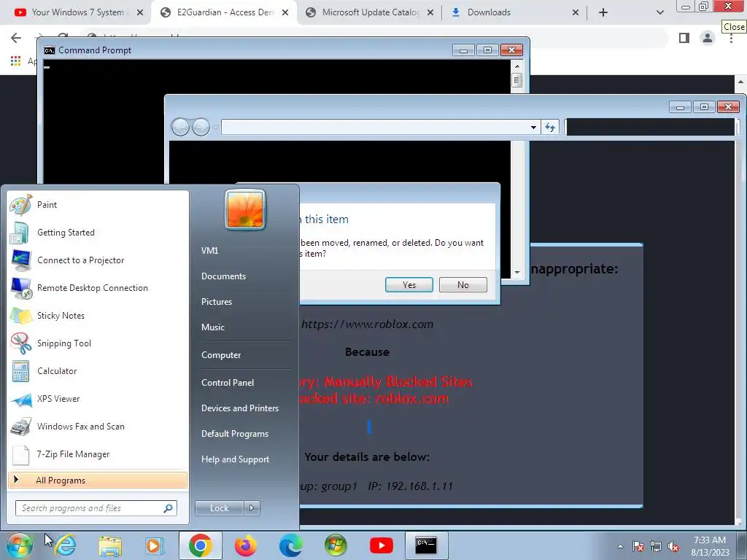Open Explorer recent pages dropdown arrow
Image resolution: width=747 pixels, height=560 pixels.
click(x=215, y=127)
